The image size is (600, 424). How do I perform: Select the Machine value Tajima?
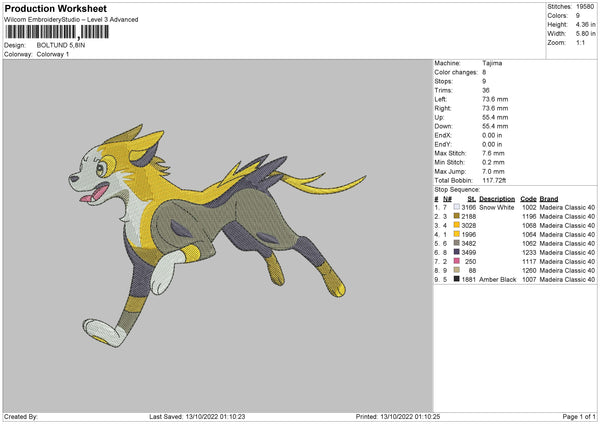point(492,63)
